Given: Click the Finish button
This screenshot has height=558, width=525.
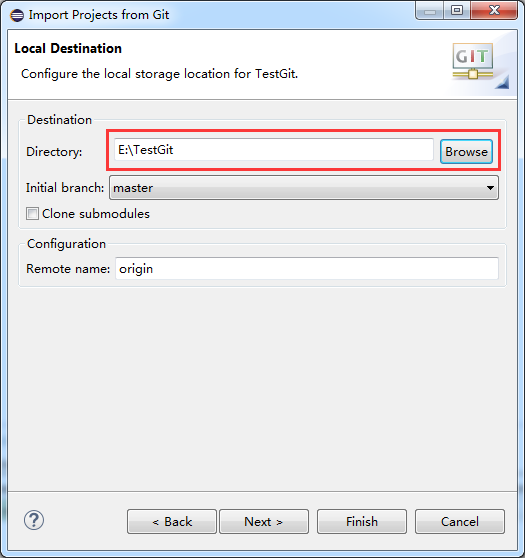Looking at the screenshot, I should (362, 521).
